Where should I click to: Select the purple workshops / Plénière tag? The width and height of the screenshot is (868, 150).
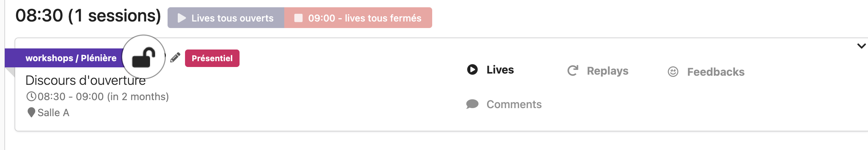[71, 58]
